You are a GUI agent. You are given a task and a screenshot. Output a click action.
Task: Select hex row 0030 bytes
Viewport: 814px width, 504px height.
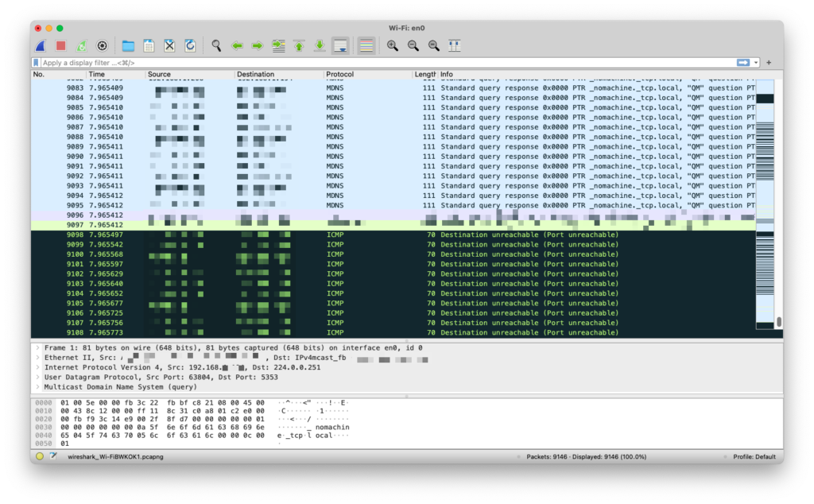[x=162, y=428]
